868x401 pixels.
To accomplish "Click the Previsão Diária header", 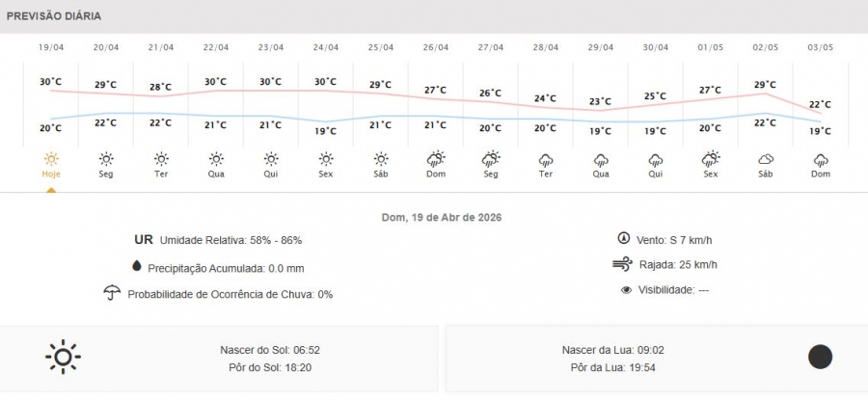I will 54,16.
